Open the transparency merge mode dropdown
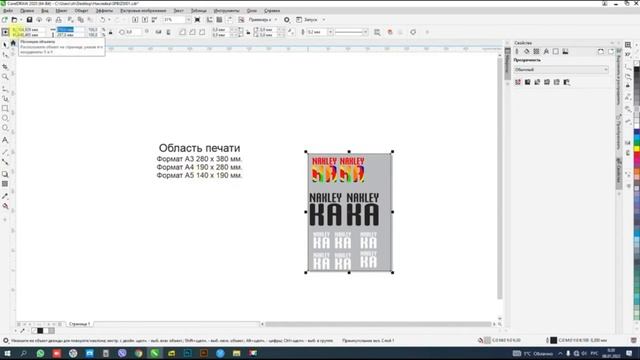 click(x=561, y=70)
